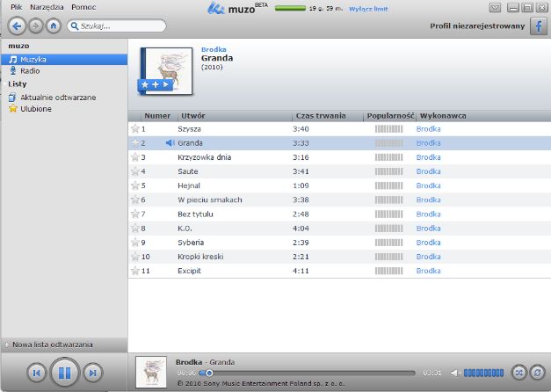Toggle star for track K.O.
This screenshot has height=392, width=551.
135,229
